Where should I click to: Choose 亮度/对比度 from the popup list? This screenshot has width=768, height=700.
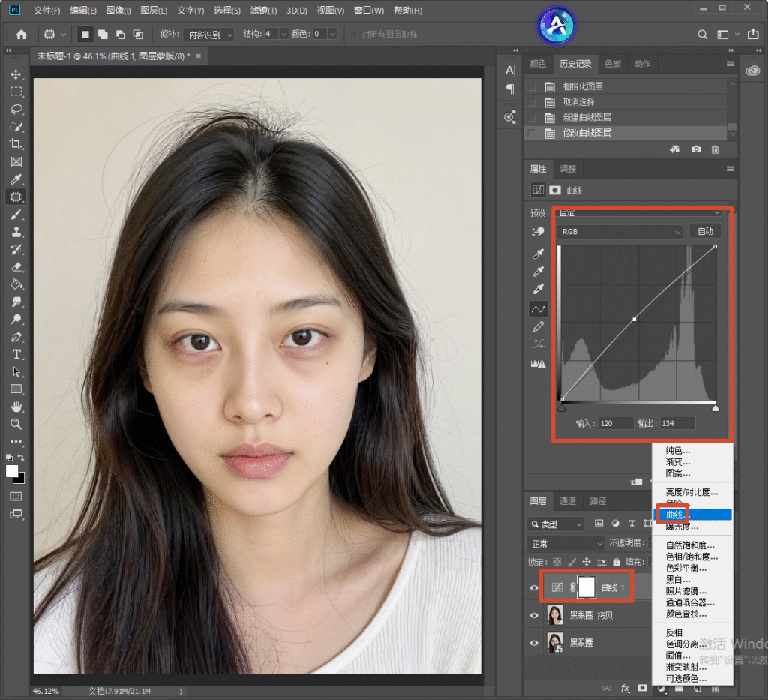point(692,492)
